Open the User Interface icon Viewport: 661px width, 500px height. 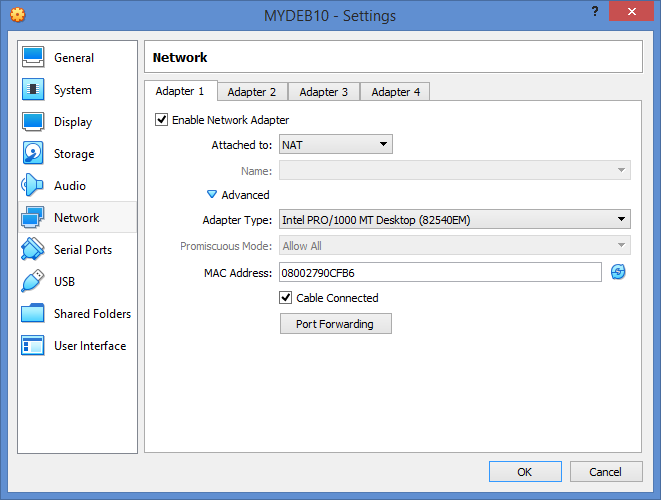tap(33, 345)
